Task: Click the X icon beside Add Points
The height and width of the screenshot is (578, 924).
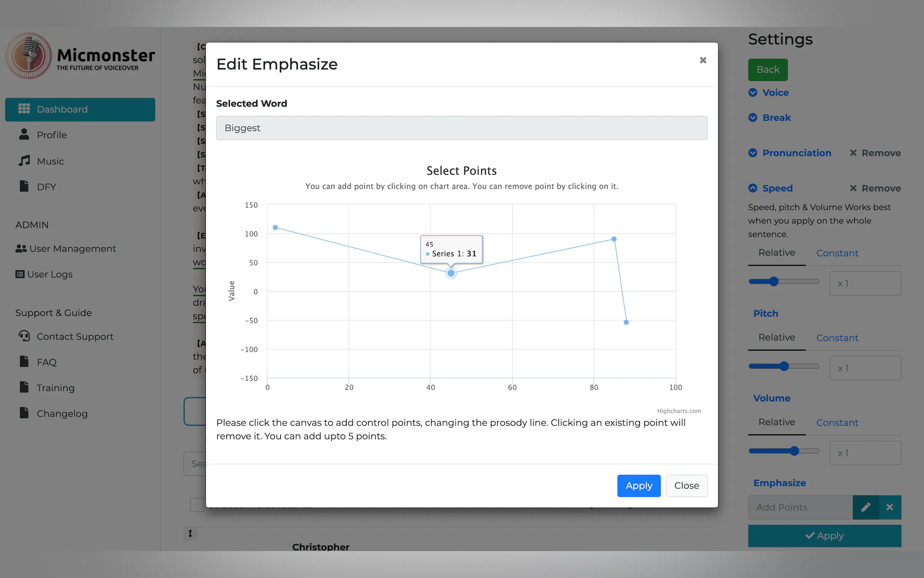Action: (889, 507)
